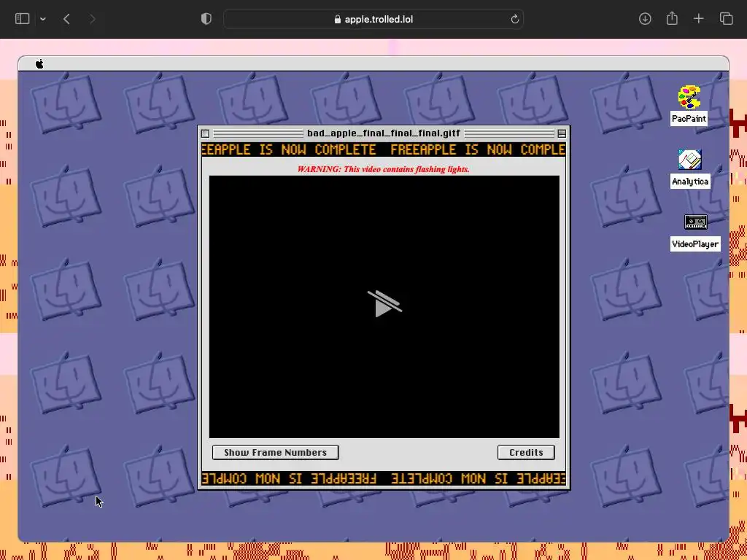Click the Show Frame Numbers button
747x560 pixels.
pos(275,452)
